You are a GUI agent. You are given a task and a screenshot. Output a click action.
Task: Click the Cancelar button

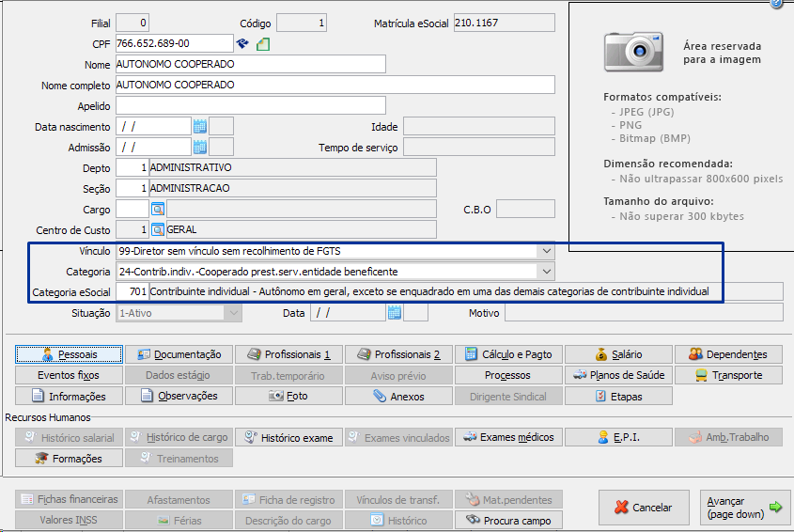[644, 508]
